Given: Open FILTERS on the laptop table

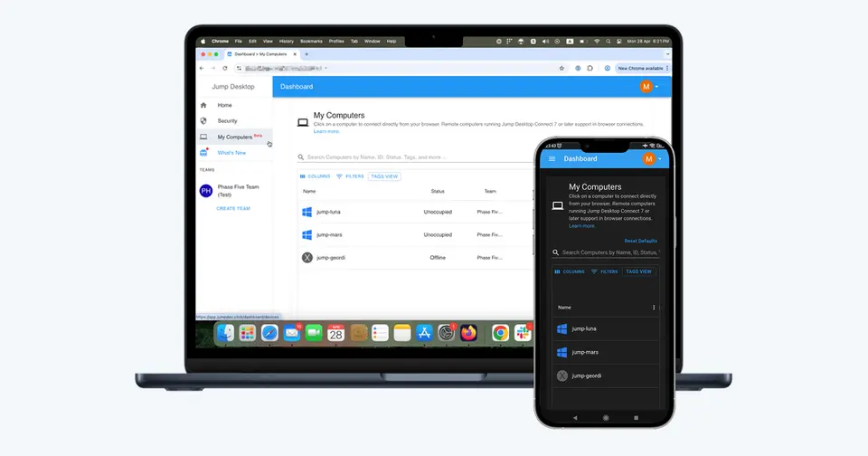Looking at the screenshot, I should (350, 176).
